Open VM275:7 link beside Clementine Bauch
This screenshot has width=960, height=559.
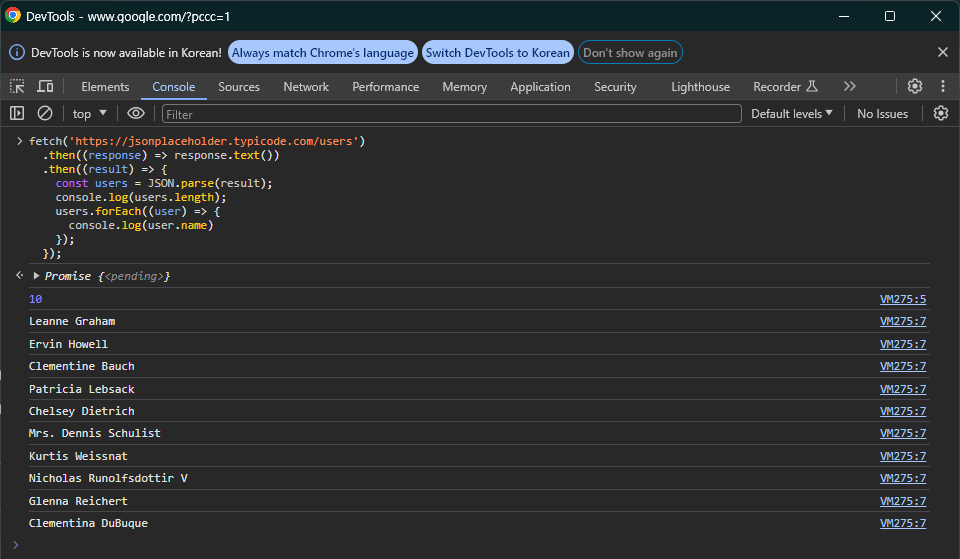[902, 366]
